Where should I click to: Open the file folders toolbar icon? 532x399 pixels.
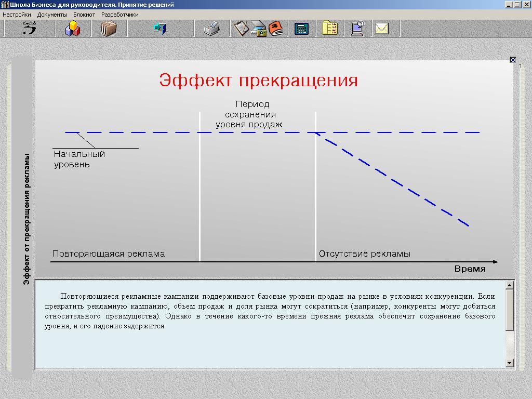click(x=109, y=29)
